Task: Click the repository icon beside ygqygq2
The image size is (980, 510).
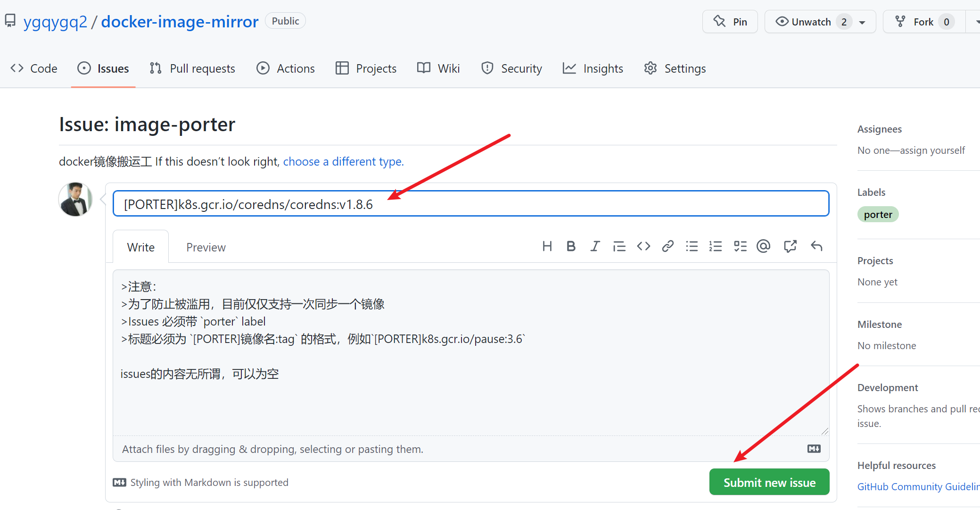Action: 10,21
